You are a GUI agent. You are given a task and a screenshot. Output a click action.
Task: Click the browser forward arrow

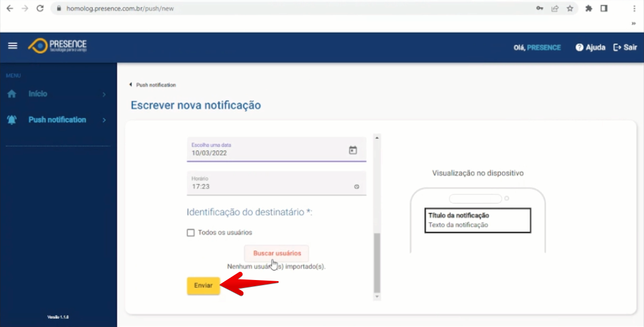click(x=25, y=8)
